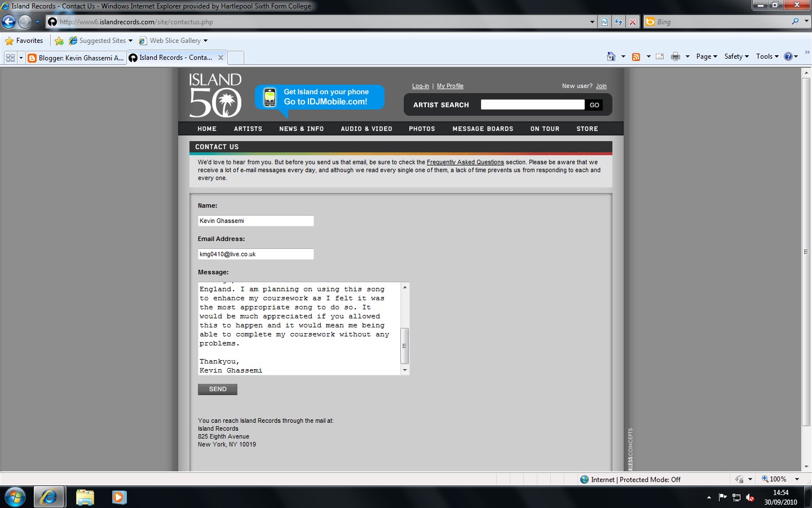Viewport: 812px width, 508px height.
Task: Click inside the Message text area
Action: pyautogui.click(x=299, y=329)
